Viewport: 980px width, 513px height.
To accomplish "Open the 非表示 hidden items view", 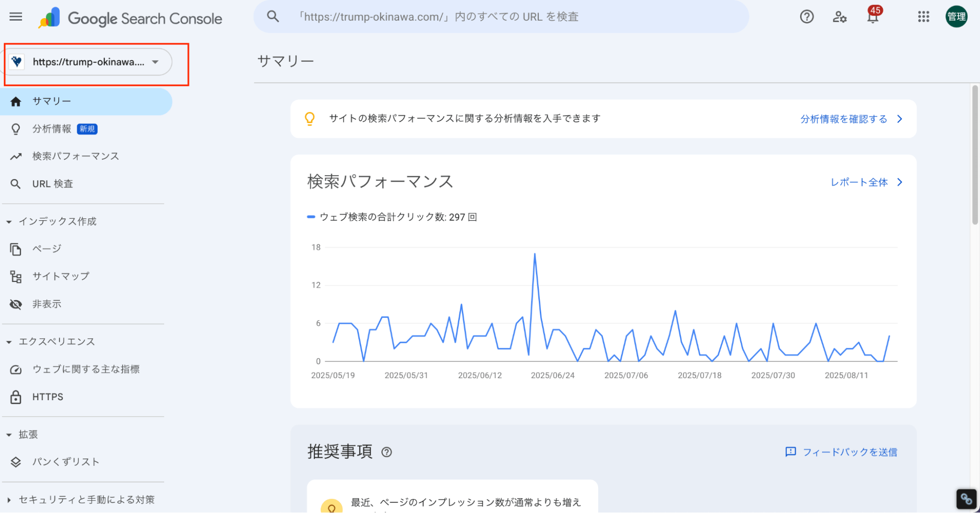I will click(x=47, y=304).
